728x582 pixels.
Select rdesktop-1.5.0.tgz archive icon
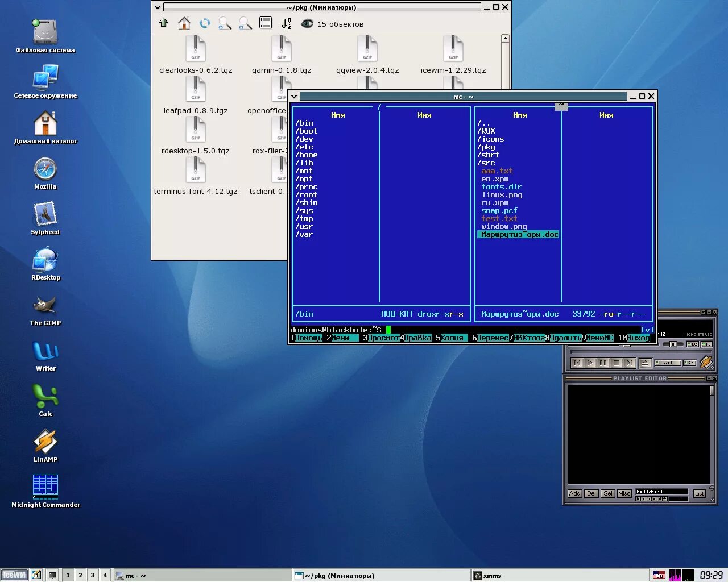(196, 130)
